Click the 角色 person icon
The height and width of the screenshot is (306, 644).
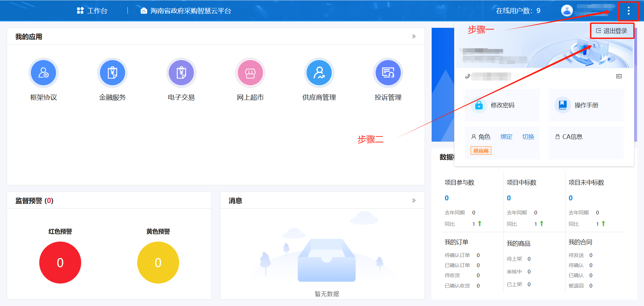click(x=474, y=137)
